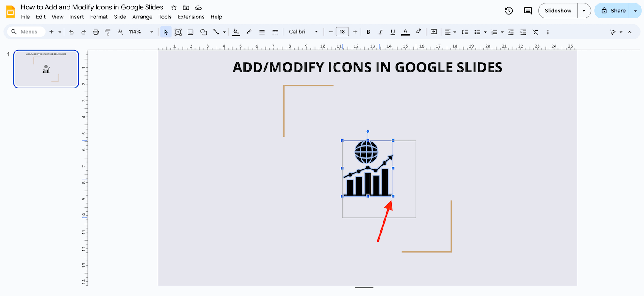Viewport: 644px width, 296px height.
Task: Click the Share button
Action: [x=612, y=11]
